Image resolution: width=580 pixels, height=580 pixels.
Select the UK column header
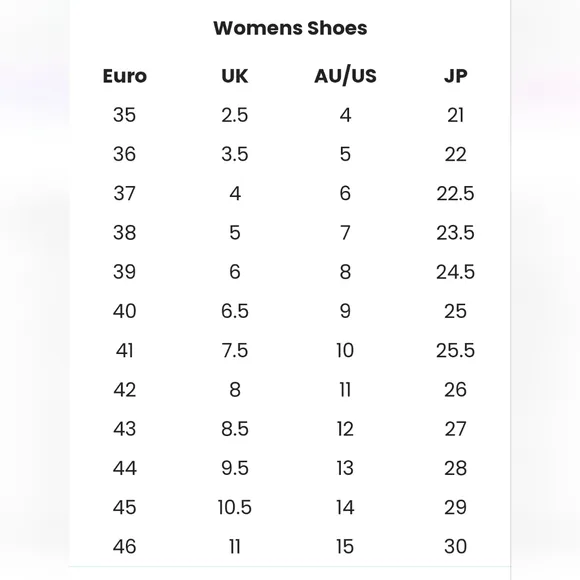pos(235,76)
